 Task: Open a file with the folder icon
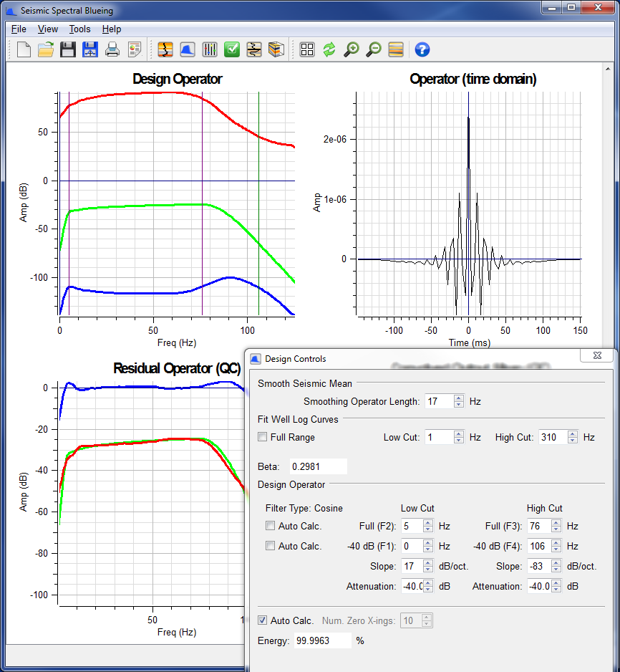(46, 49)
